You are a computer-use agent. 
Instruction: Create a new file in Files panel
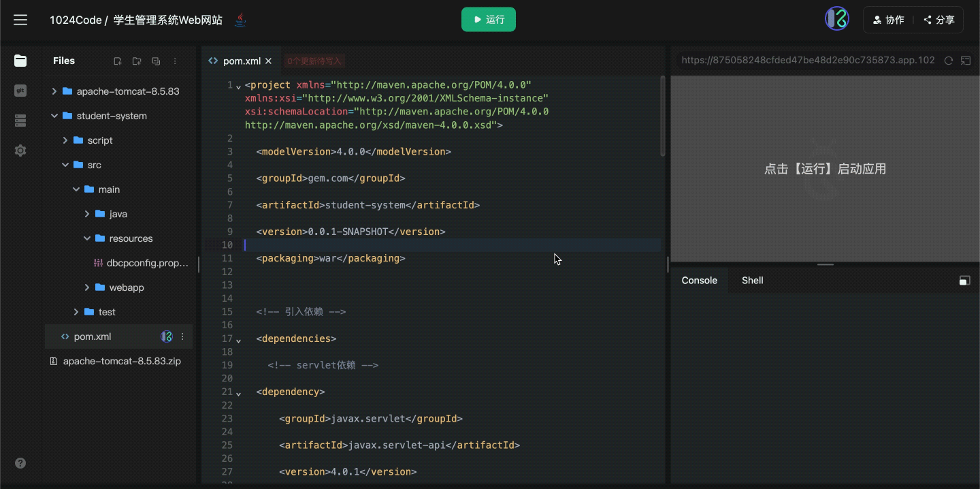[x=118, y=61]
